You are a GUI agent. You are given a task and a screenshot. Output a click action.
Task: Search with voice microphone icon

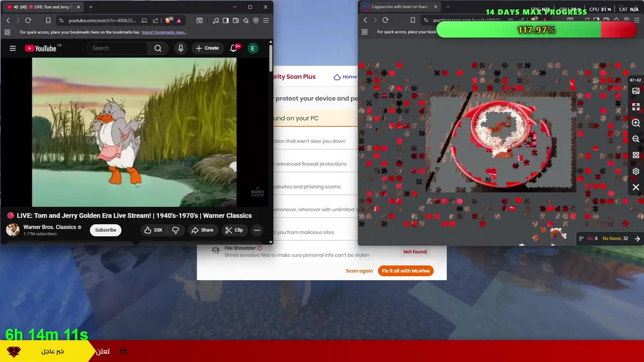coord(181,48)
